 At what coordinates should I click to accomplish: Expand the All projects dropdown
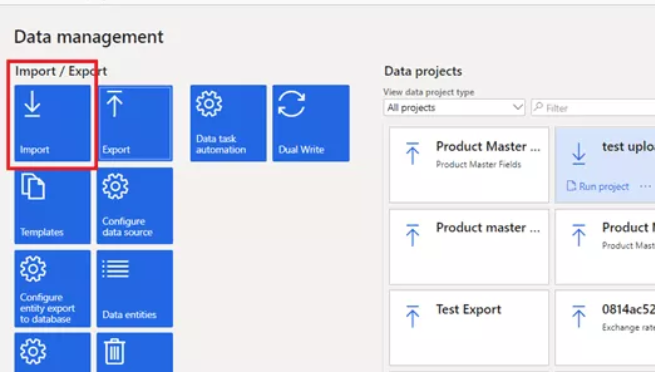click(454, 108)
